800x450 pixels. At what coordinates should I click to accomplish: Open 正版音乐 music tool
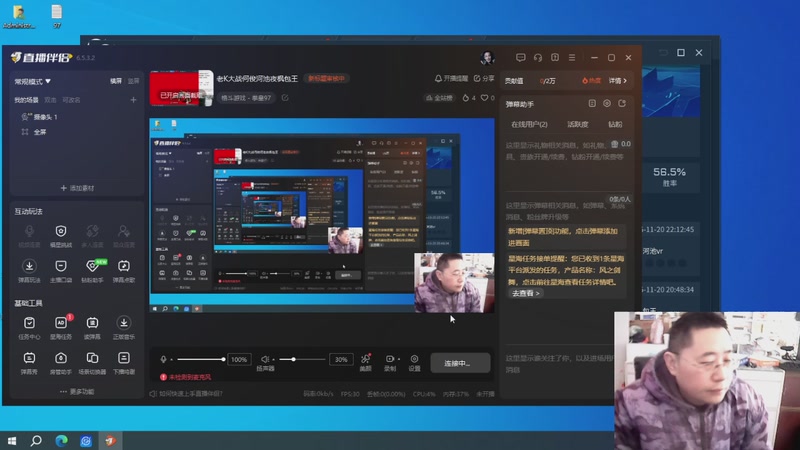tap(123, 328)
